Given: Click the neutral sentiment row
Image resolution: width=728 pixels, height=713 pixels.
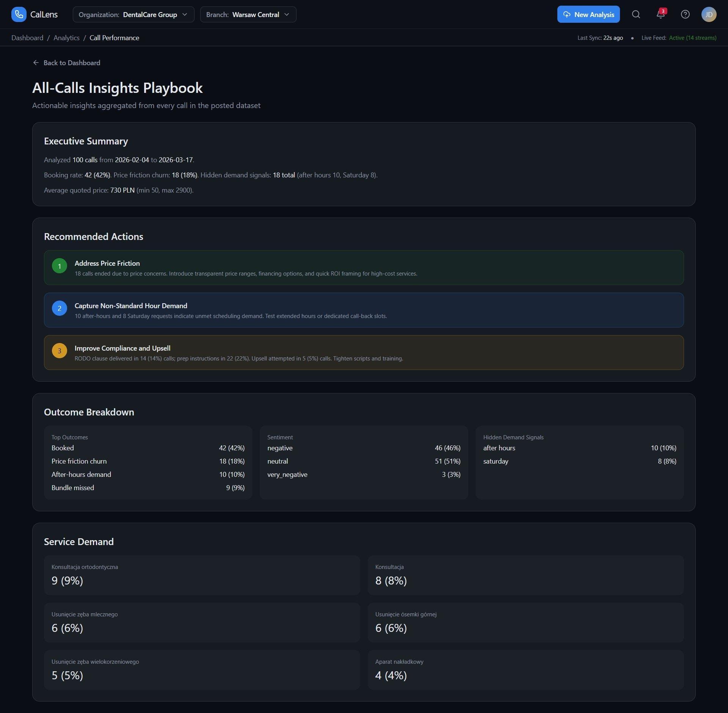Looking at the screenshot, I should [364, 461].
